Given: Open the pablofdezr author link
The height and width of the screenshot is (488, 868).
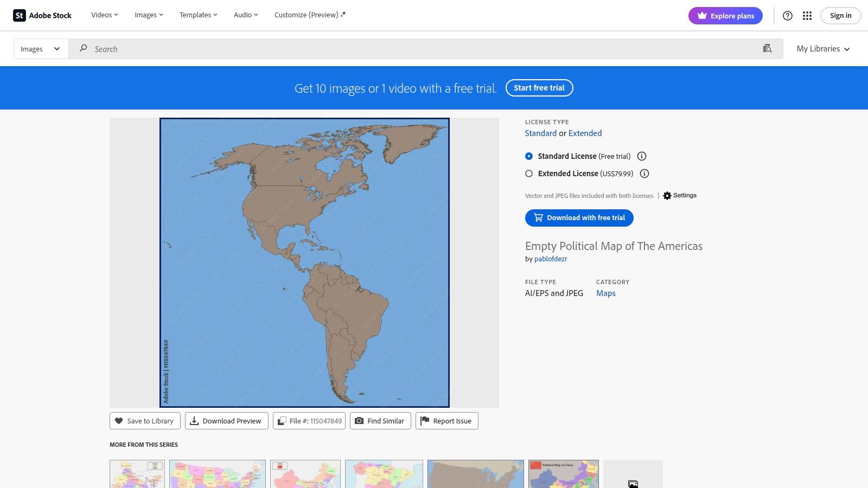Looking at the screenshot, I should coord(551,259).
